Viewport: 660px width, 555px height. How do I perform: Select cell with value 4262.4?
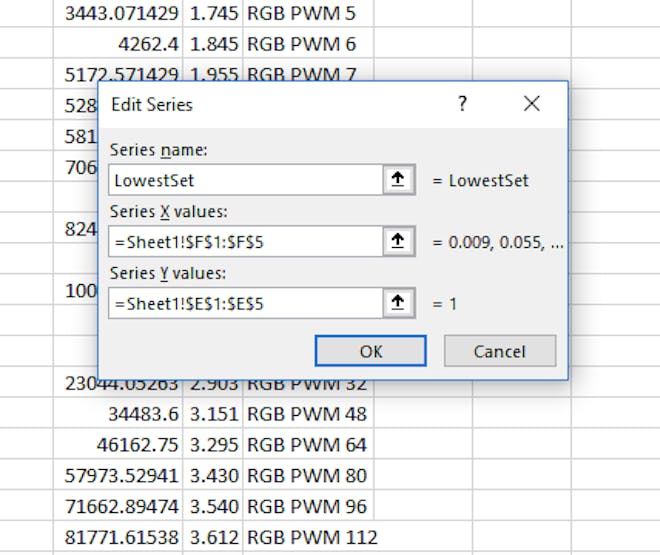118,44
